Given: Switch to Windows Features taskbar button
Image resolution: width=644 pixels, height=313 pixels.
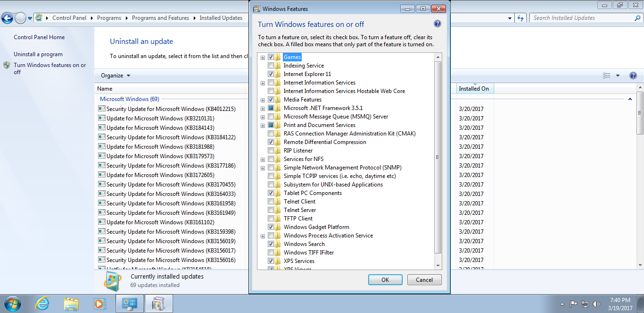Looking at the screenshot, I should point(158,304).
